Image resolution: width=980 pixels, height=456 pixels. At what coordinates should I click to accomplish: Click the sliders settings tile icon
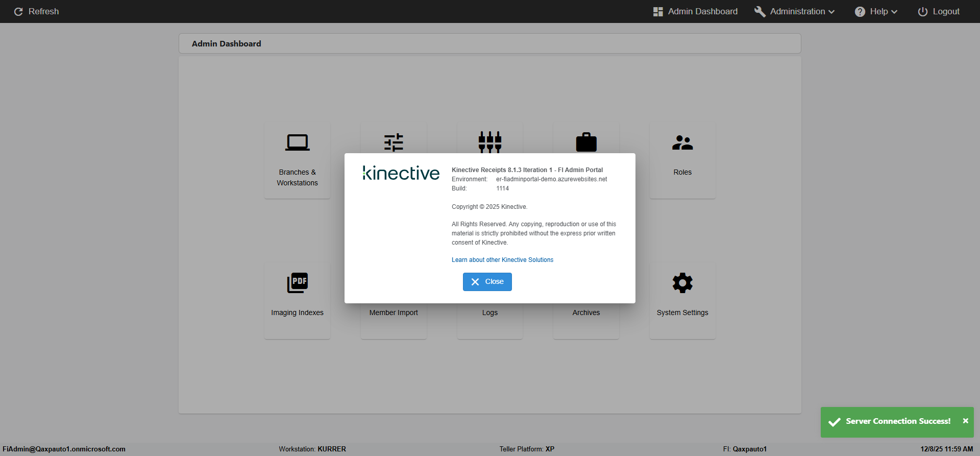(394, 142)
